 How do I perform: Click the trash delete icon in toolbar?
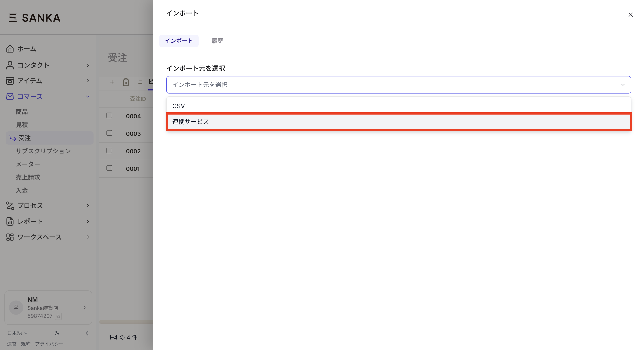coord(126,82)
